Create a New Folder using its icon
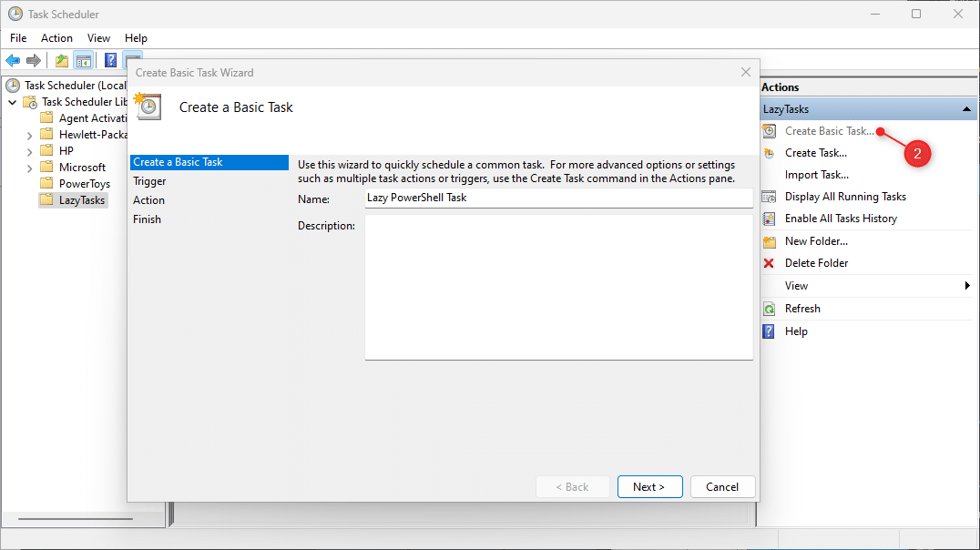This screenshot has height=550, width=980. [x=768, y=241]
